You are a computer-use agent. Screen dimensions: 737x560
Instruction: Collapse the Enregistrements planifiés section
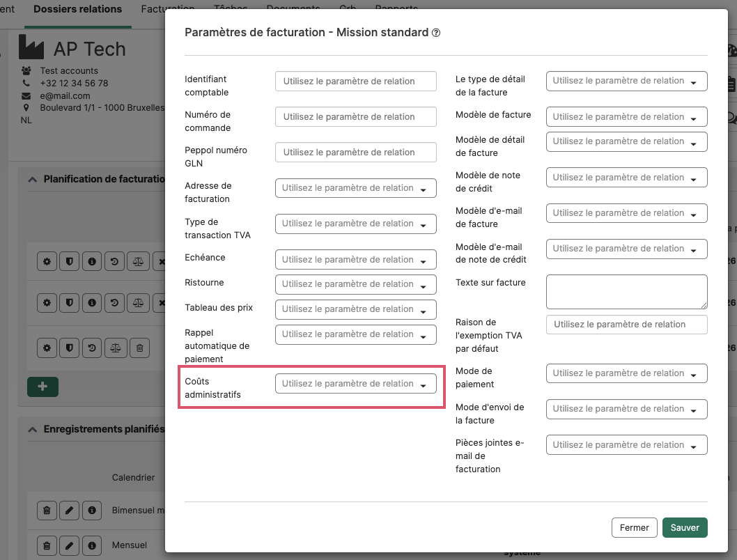pos(33,429)
